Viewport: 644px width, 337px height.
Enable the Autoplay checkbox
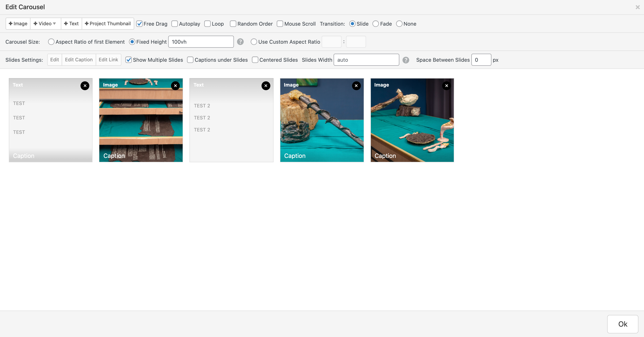(175, 24)
